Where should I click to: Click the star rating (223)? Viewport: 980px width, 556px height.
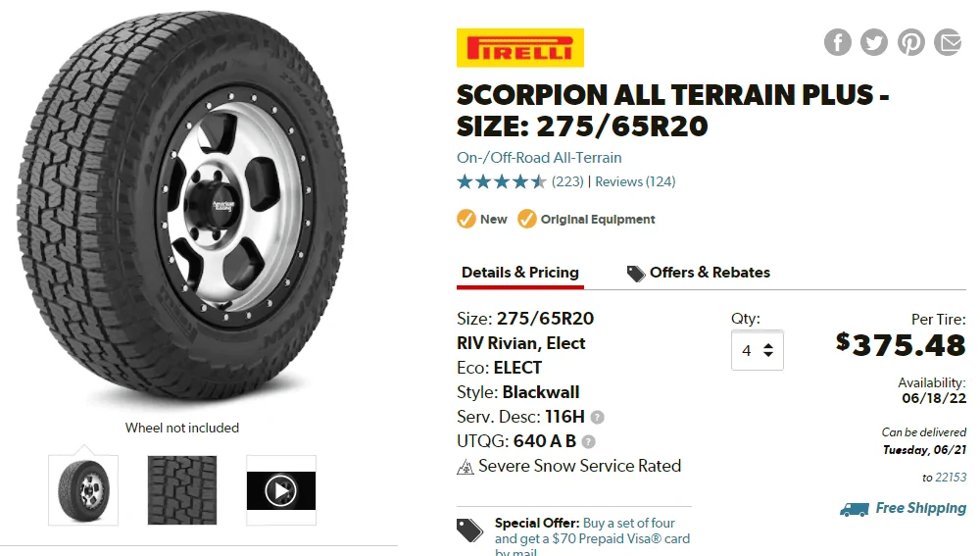[502, 181]
